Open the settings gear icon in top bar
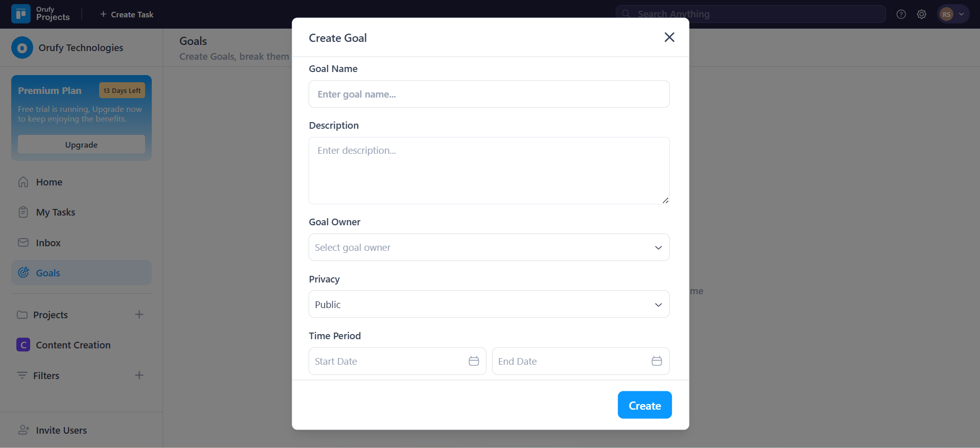Image resolution: width=980 pixels, height=448 pixels. click(x=922, y=14)
